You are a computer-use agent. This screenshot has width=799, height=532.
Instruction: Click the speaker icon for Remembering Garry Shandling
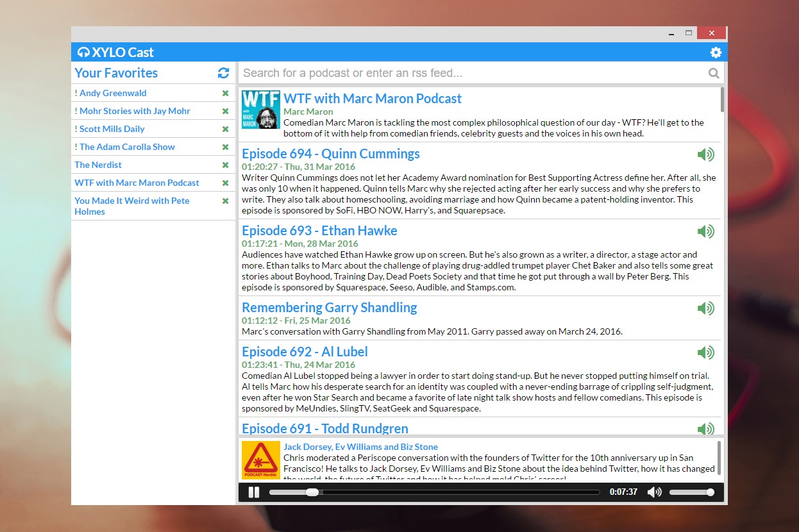point(706,308)
